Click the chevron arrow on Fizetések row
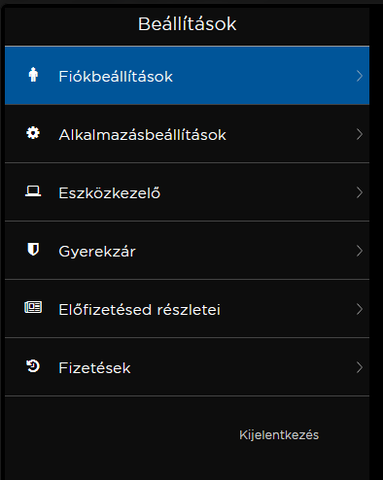Screen dimensions: 383x480 [x=359, y=368]
